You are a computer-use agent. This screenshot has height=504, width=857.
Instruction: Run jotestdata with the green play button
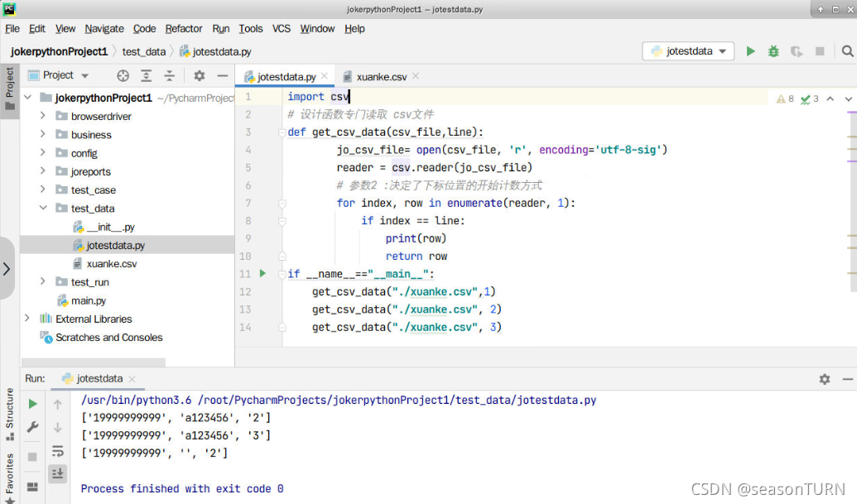click(x=750, y=51)
